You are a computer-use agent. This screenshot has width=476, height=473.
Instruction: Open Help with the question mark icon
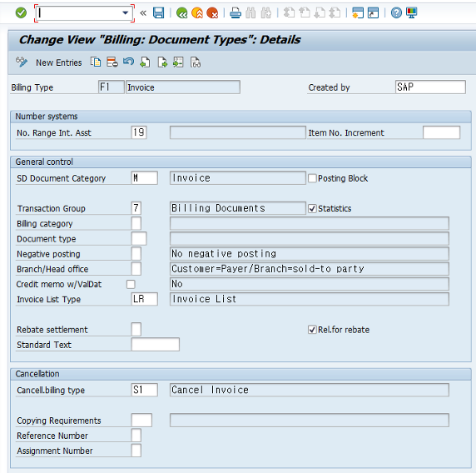[396, 13]
